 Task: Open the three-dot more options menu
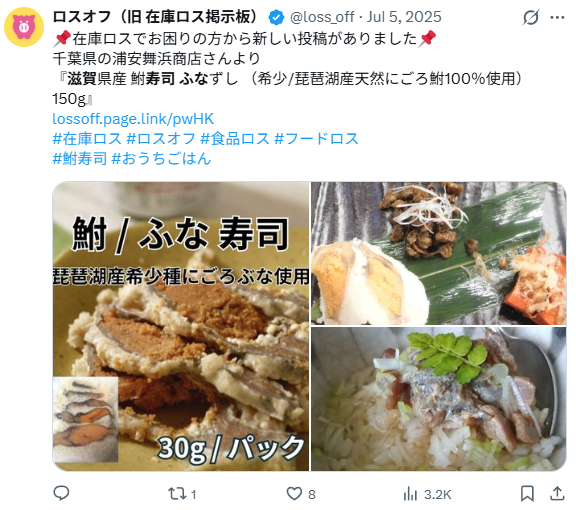557,17
